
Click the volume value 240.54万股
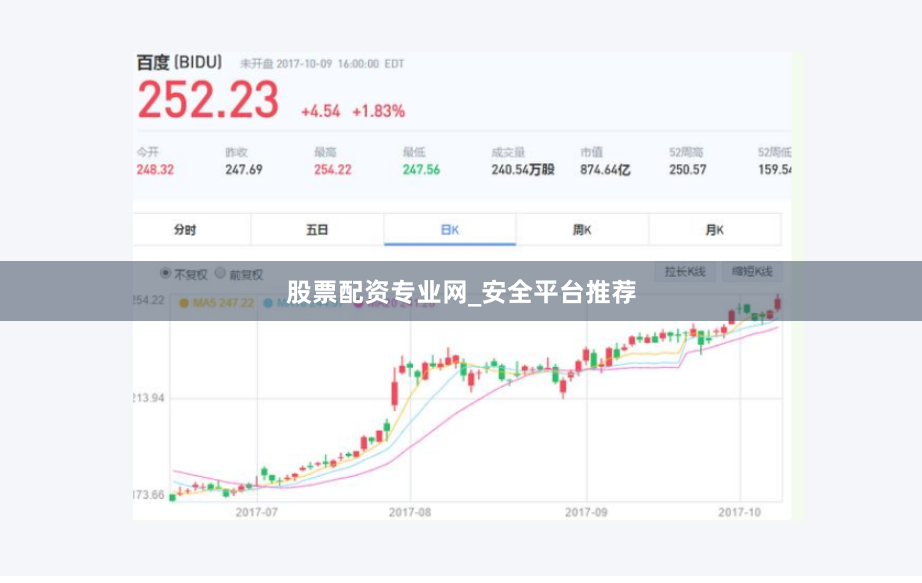pyautogui.click(x=523, y=169)
